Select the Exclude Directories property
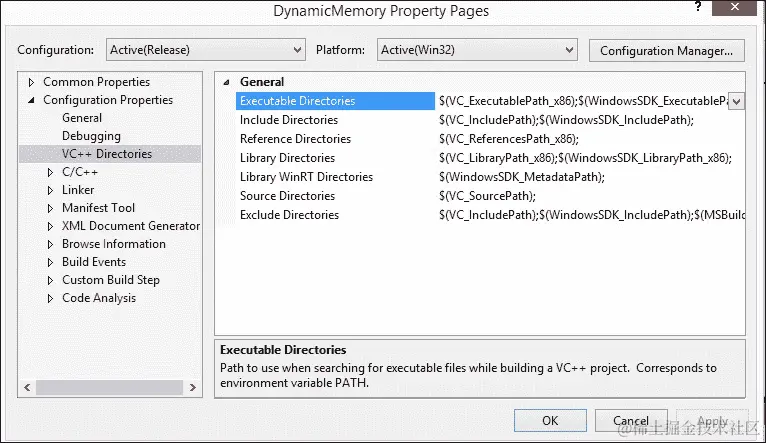This screenshot has height=443, width=766. coord(289,215)
